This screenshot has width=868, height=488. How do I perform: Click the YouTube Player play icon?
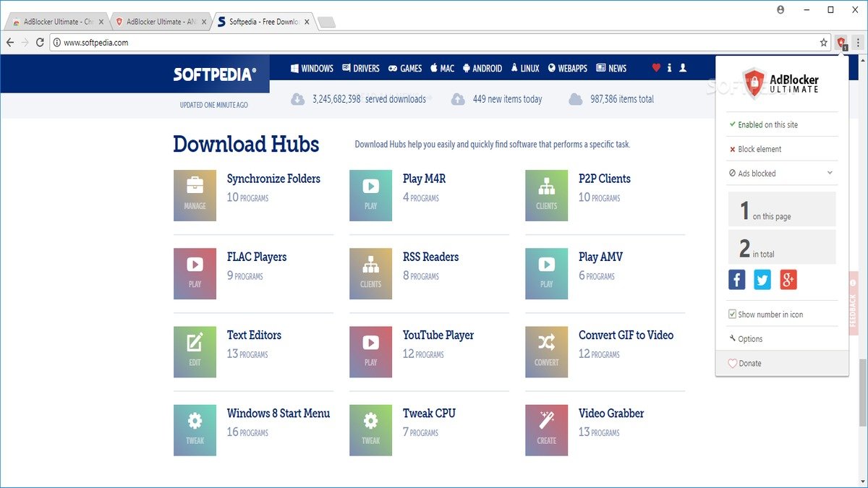tap(370, 351)
